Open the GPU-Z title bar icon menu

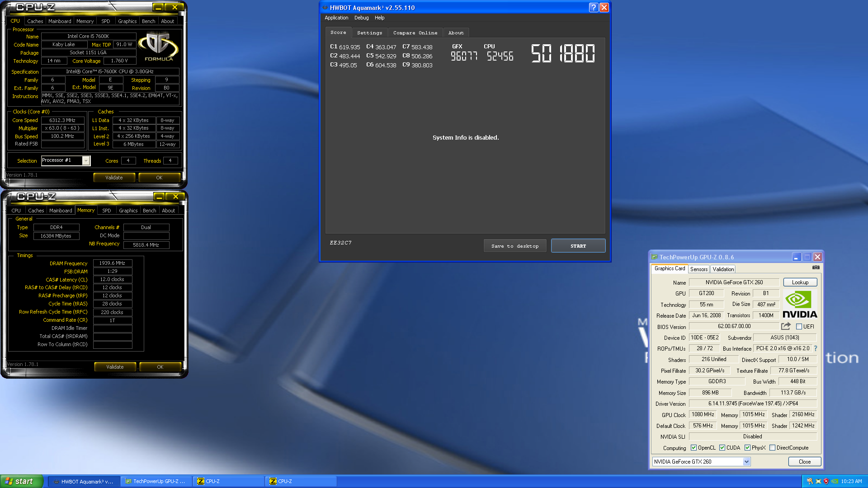(654, 257)
